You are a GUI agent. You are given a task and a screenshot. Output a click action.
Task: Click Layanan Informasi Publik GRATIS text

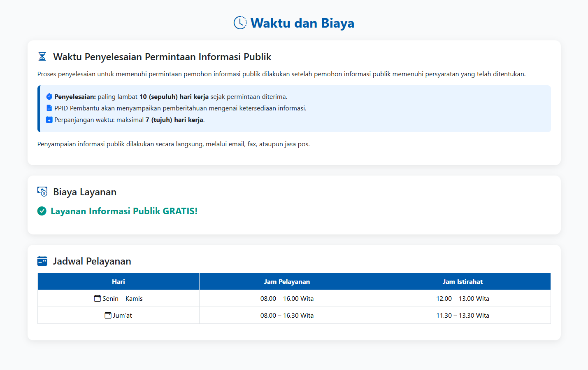coord(124,211)
